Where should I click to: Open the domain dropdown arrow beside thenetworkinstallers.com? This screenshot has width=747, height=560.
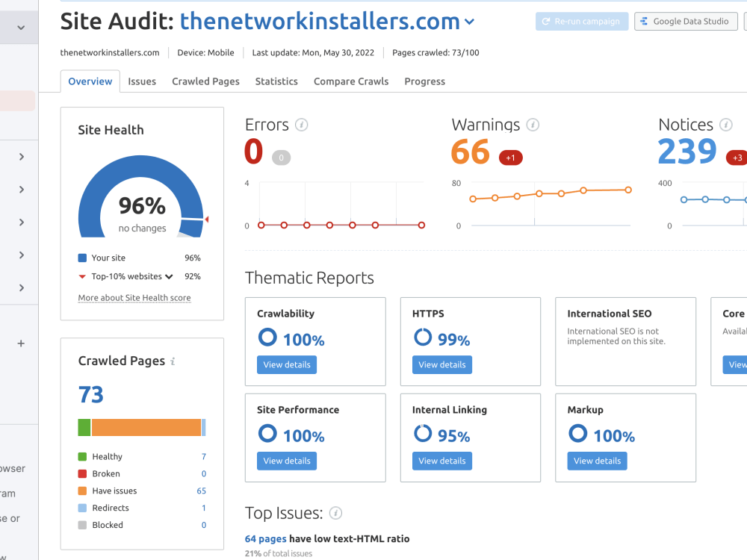469,22
